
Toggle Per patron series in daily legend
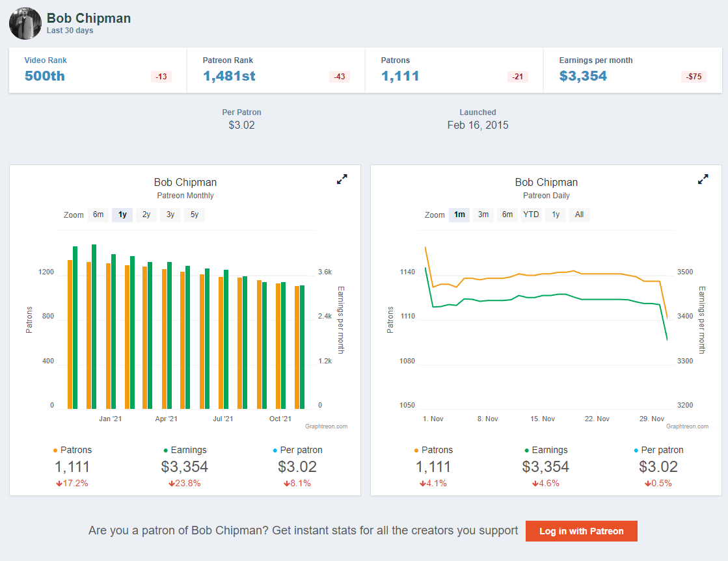pos(659,450)
